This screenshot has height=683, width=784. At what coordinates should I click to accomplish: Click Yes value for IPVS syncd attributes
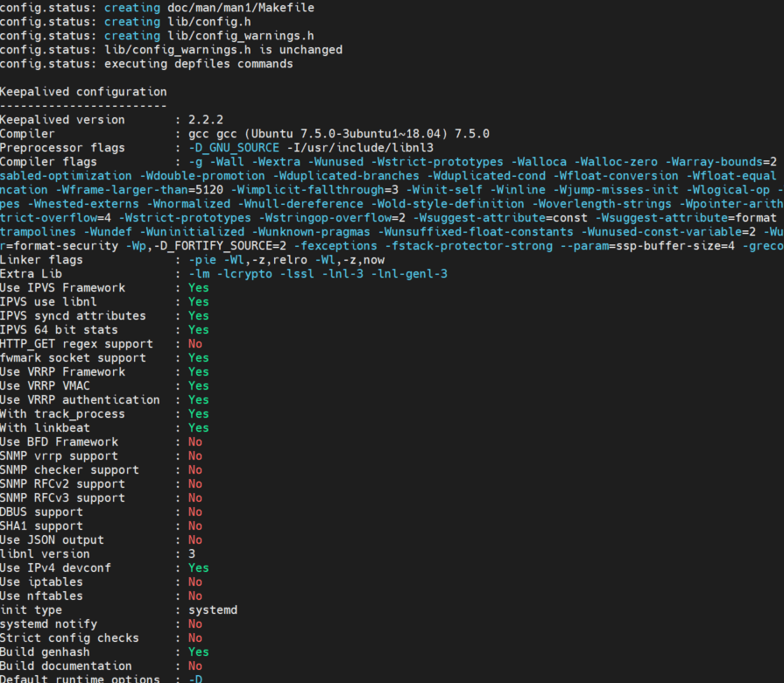[199, 316]
